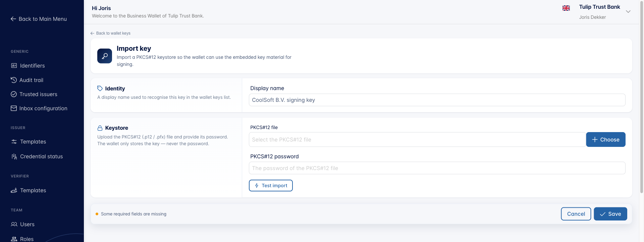Click the Credential status icon
Image resolution: width=644 pixels, height=242 pixels.
coord(14,156)
